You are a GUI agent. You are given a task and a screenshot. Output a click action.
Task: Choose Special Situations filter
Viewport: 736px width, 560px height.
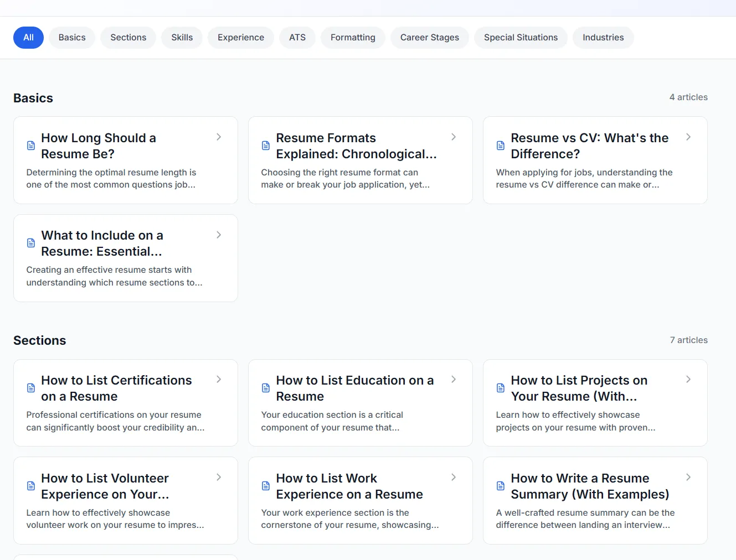521,38
